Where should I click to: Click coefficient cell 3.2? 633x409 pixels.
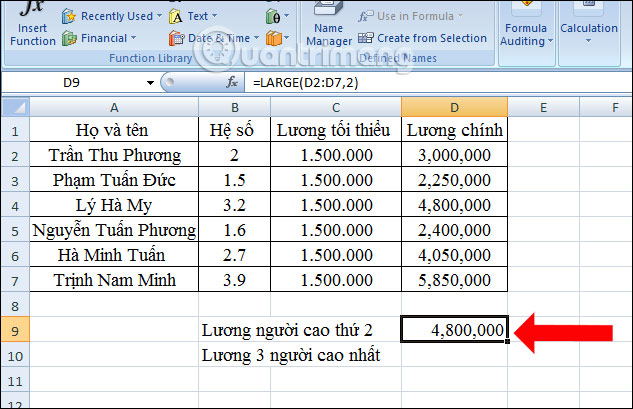(x=235, y=205)
